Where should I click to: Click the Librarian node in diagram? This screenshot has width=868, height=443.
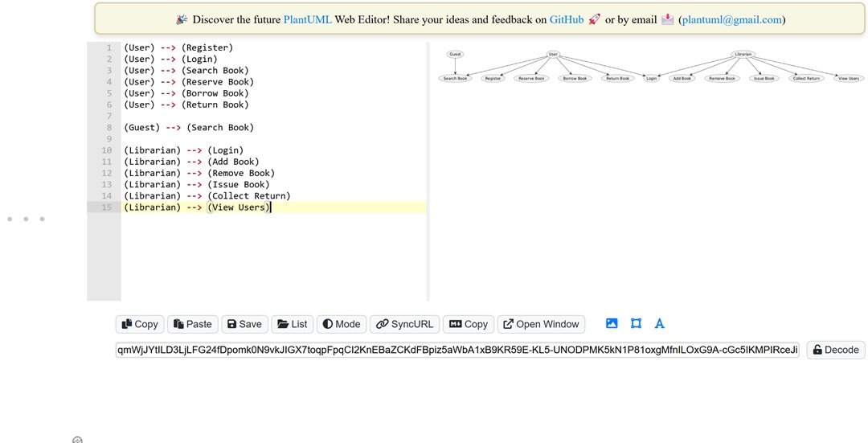[743, 54]
